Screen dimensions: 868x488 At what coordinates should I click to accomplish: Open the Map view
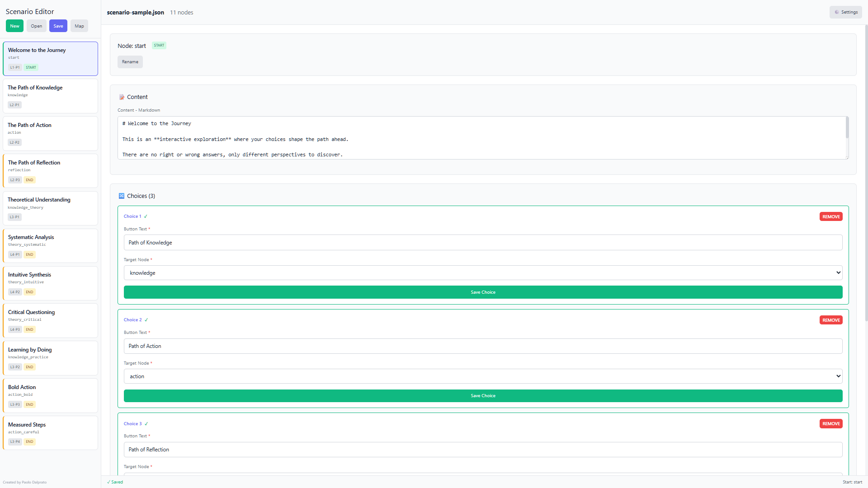[x=79, y=26]
